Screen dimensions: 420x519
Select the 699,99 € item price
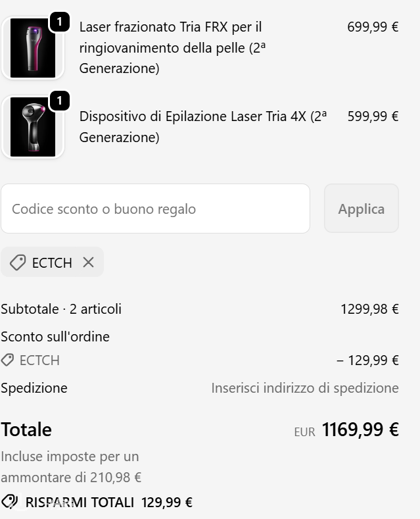(373, 27)
